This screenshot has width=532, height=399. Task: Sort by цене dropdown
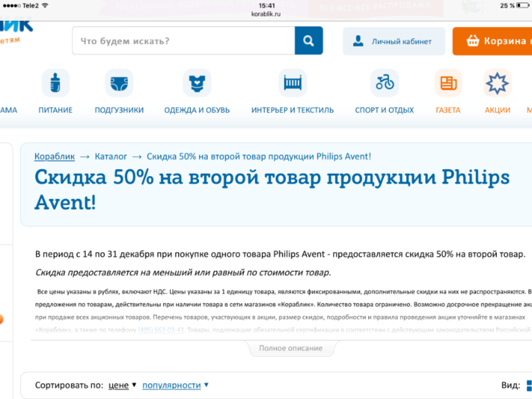click(122, 385)
